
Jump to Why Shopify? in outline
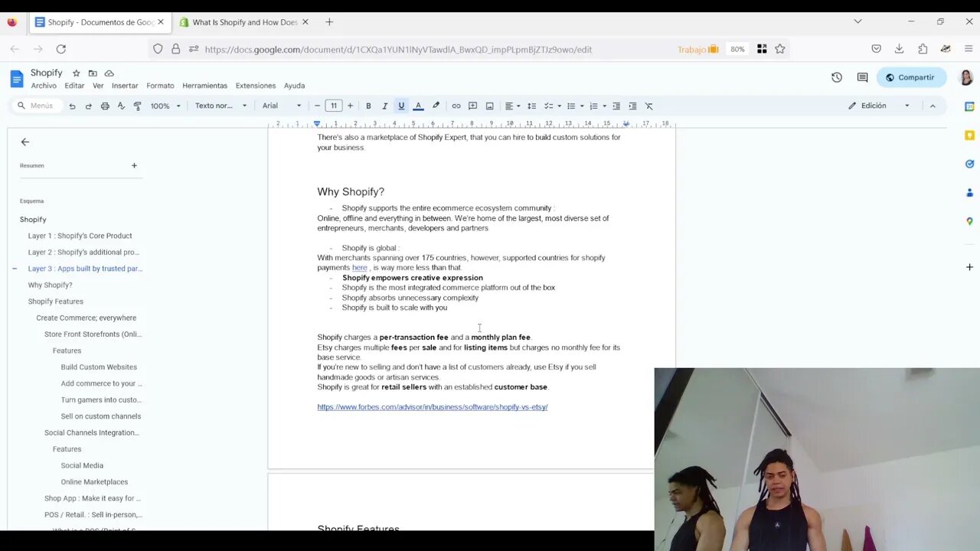tap(50, 285)
